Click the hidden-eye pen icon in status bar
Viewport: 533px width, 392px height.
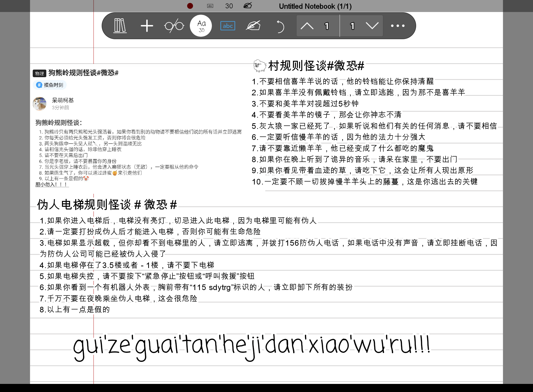[x=248, y=6]
